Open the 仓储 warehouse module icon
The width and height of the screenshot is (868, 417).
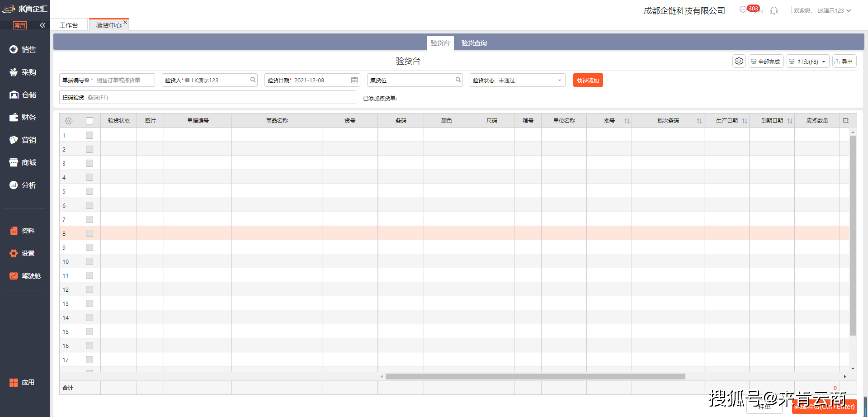click(14, 95)
